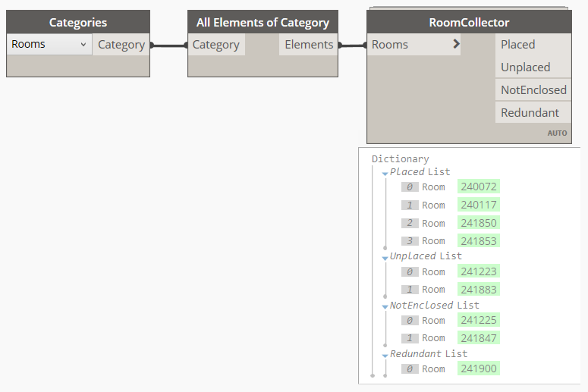Click the AUTO lacing label on RoomCollector

(557, 133)
